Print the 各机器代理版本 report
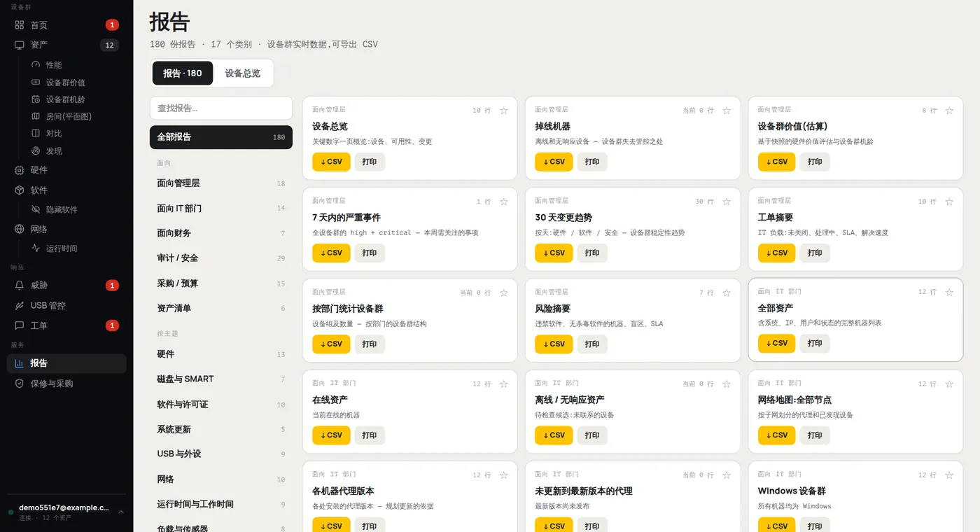 [x=370, y=526]
